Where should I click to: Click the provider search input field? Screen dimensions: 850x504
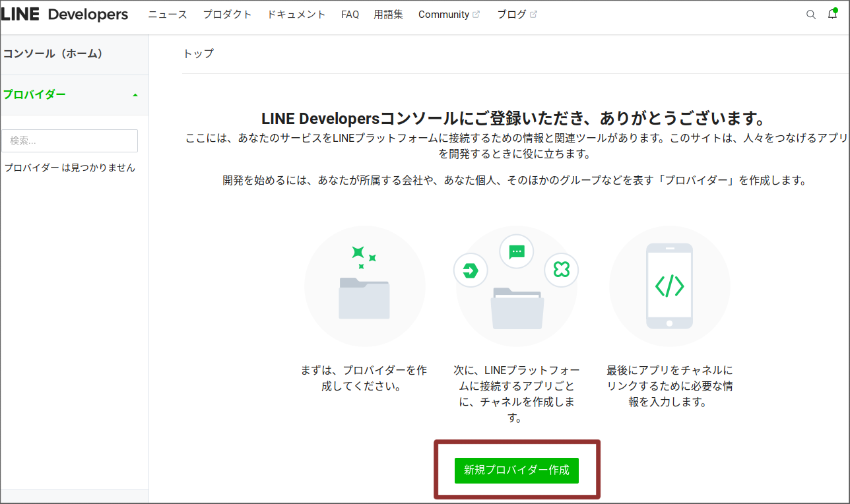pyautogui.click(x=70, y=141)
